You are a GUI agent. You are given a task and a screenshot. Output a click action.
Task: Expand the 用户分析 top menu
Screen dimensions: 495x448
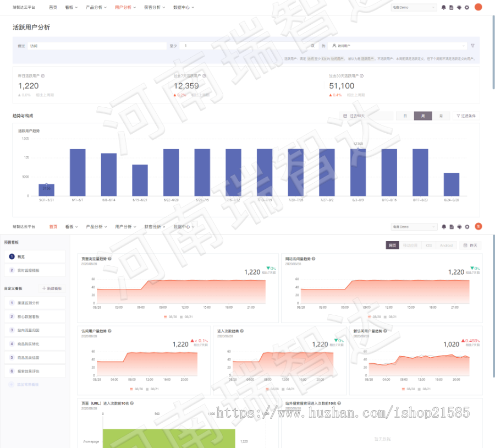pos(125,7)
